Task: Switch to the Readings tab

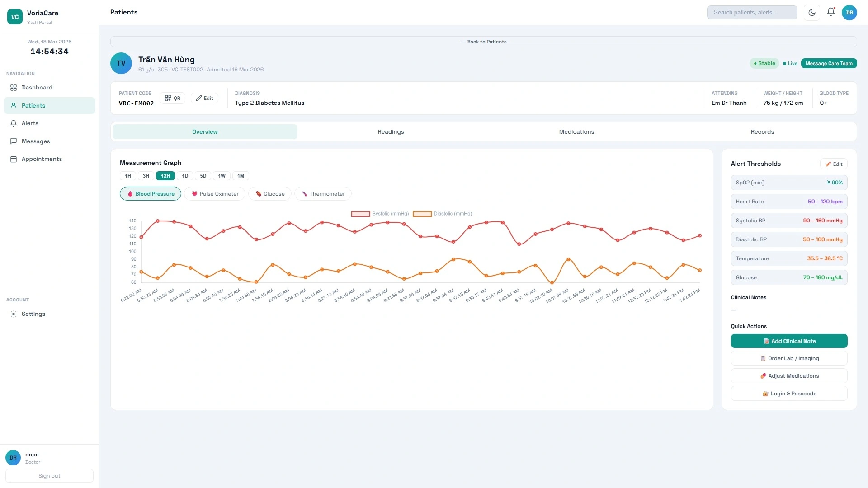Action: (390, 131)
